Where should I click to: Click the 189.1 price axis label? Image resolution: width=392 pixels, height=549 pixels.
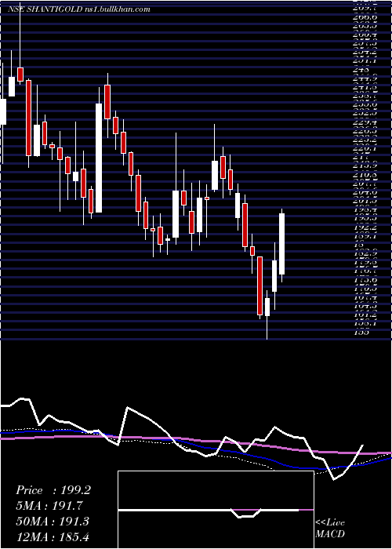tap(365, 236)
